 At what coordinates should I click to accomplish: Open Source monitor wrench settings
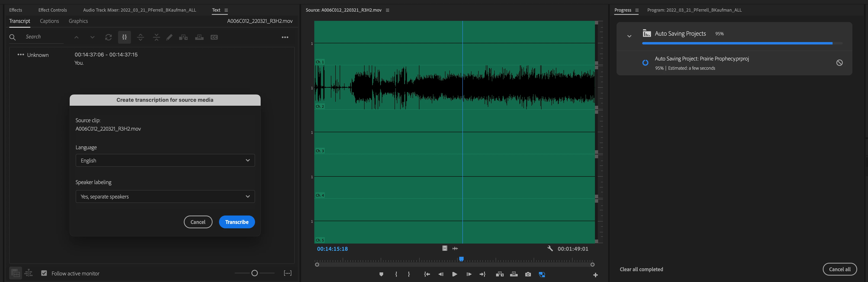[x=550, y=249]
